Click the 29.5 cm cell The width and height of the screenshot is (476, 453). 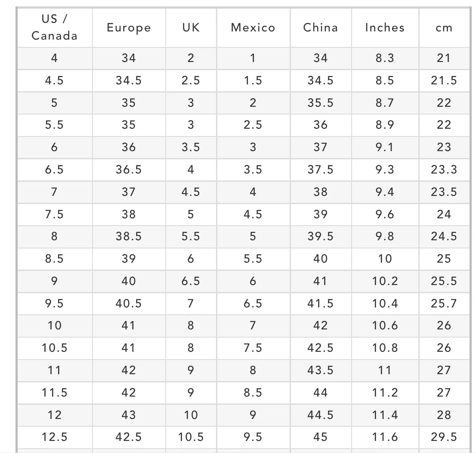click(444, 437)
